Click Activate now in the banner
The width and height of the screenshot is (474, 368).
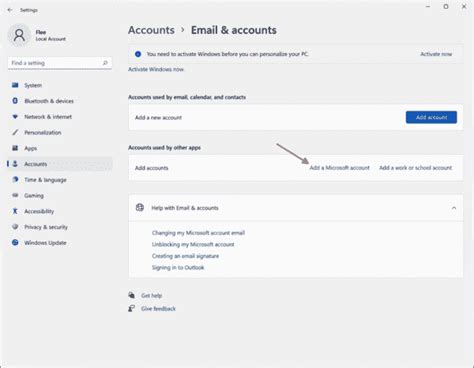click(436, 54)
